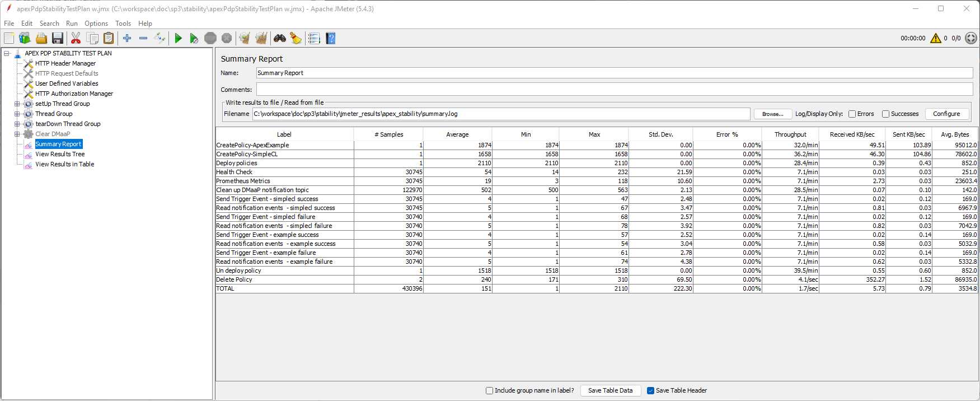This screenshot has height=401, width=980.
Task: Select the Summary Report tree node
Action: pyautogui.click(x=58, y=144)
